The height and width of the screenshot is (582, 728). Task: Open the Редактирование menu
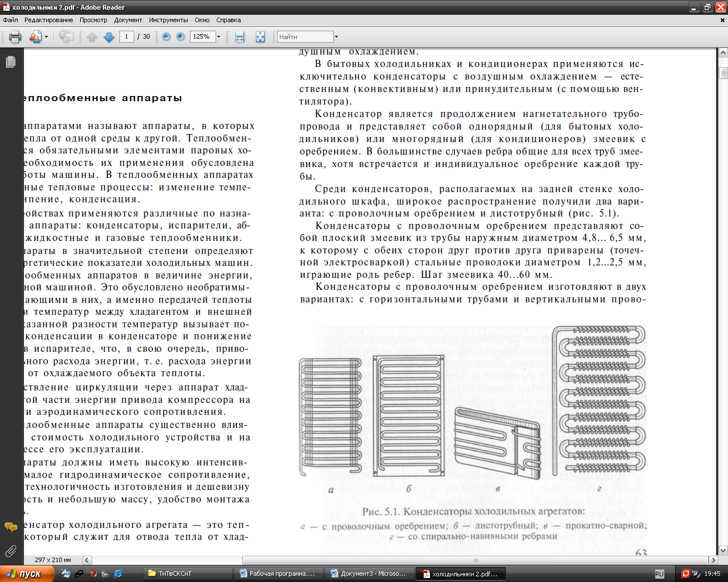48,20
